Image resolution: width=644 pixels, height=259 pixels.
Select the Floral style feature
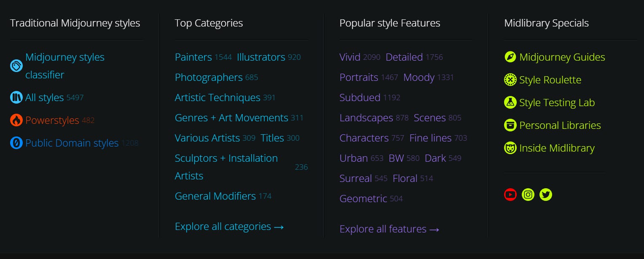click(x=405, y=179)
